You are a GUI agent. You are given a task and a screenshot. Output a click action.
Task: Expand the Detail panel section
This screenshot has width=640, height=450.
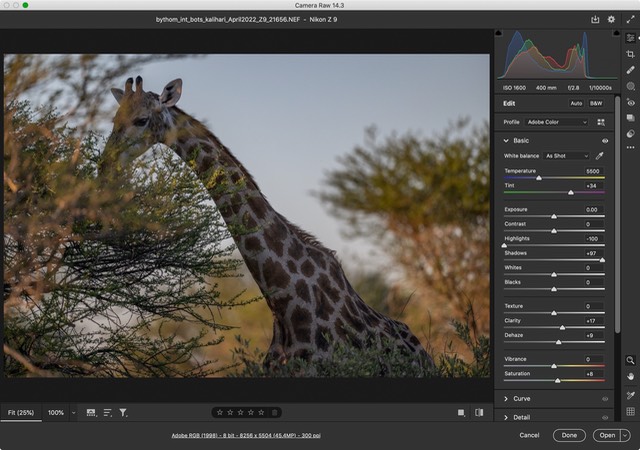click(x=506, y=416)
